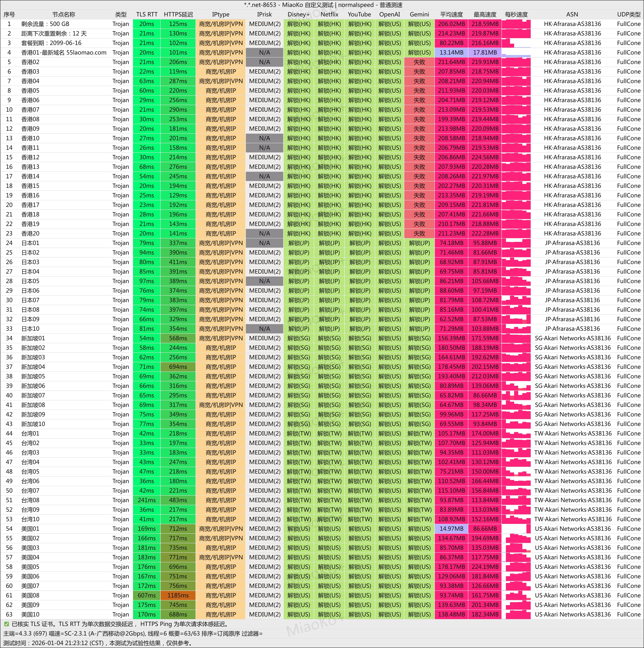Click the blue 13.14MB average speed cell
Image resolution: width=644 pixels, height=648 pixels.
point(451,53)
